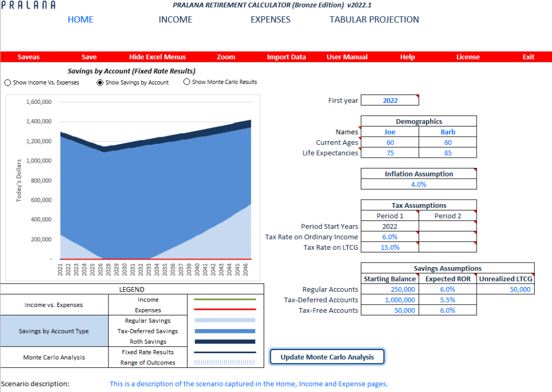Open the Saveas toolbar command
Screen dimensions: 552x392
[x=28, y=57]
